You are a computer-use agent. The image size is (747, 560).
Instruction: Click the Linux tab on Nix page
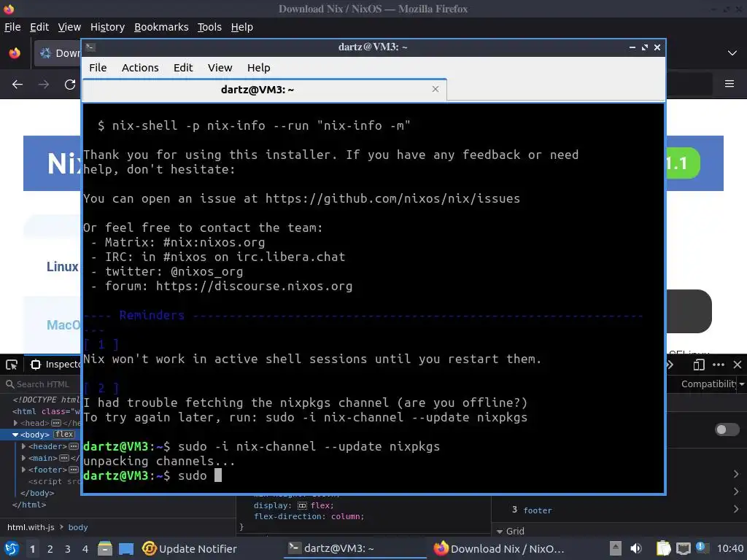pos(63,267)
